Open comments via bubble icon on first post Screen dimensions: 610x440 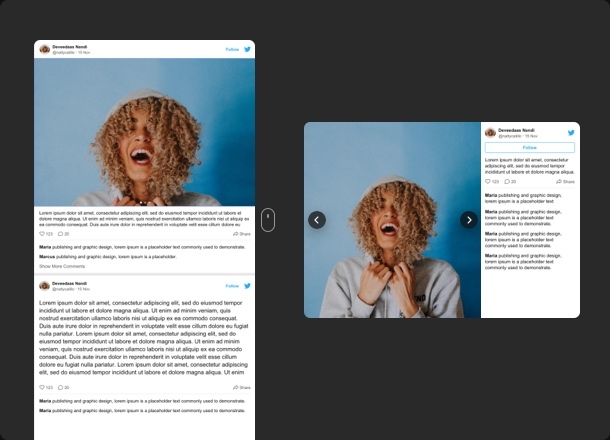point(61,234)
